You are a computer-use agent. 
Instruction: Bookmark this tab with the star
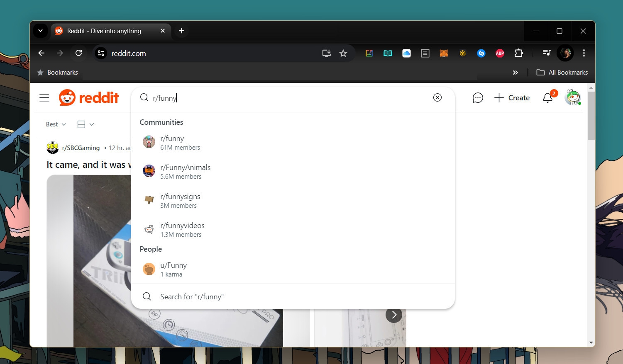[x=343, y=53]
